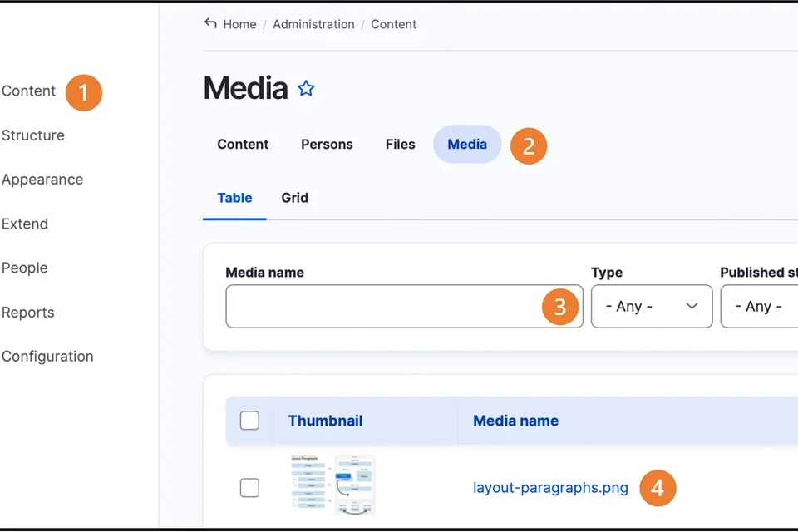
Task: Open the Type filter dropdown
Action: click(651, 306)
